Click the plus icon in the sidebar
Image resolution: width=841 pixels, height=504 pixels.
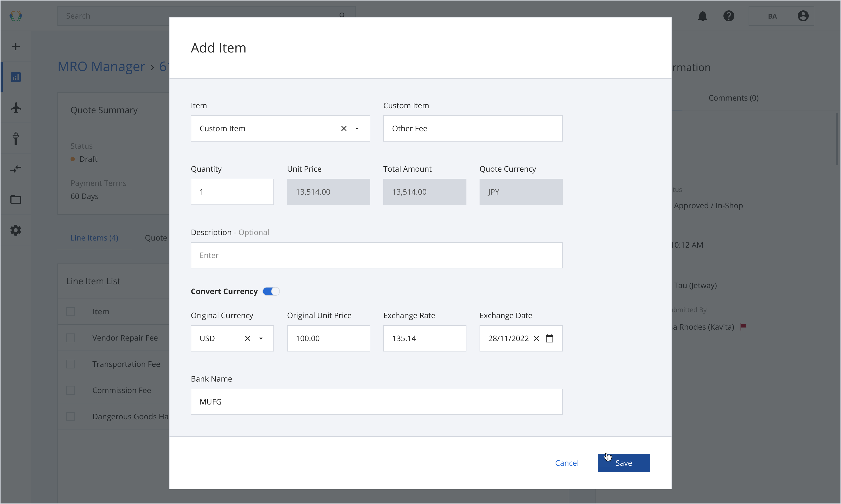(16, 46)
